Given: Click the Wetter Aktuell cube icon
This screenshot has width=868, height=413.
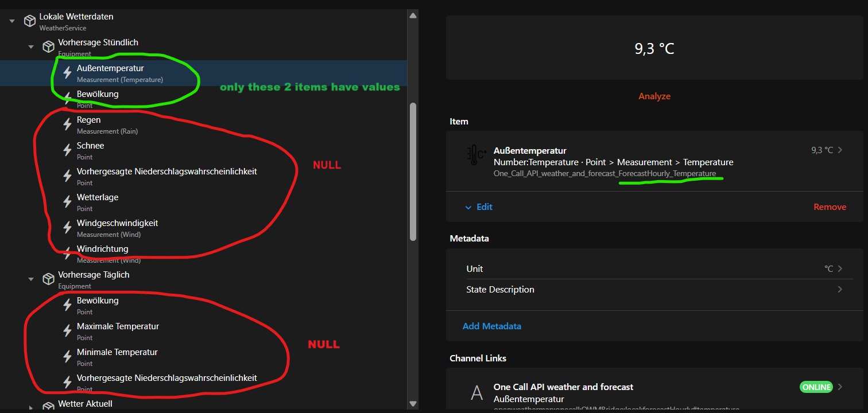Looking at the screenshot, I should [48, 406].
